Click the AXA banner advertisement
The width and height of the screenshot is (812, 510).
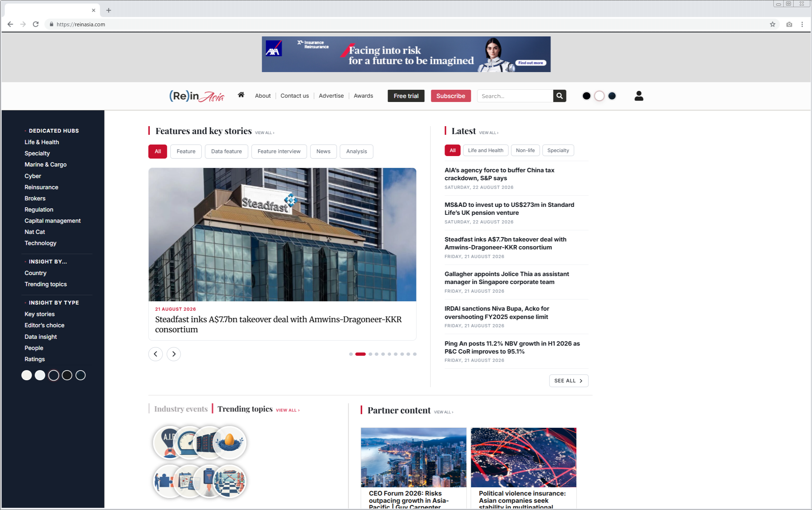coord(406,54)
